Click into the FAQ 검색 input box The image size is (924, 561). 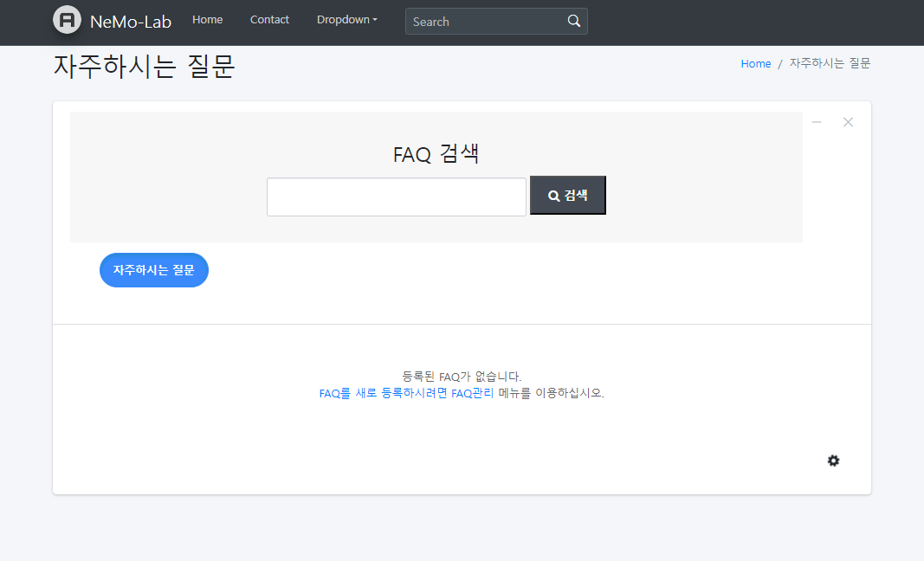click(396, 197)
